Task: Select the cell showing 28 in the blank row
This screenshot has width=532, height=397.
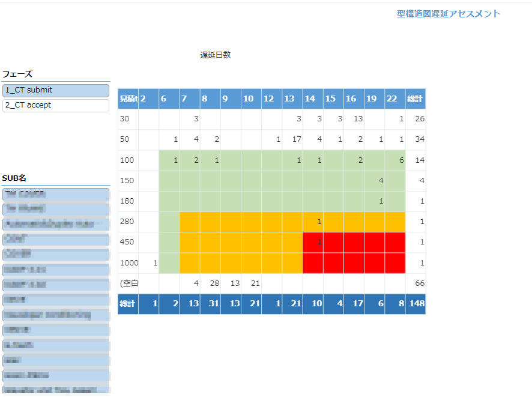Action: pyautogui.click(x=210, y=283)
